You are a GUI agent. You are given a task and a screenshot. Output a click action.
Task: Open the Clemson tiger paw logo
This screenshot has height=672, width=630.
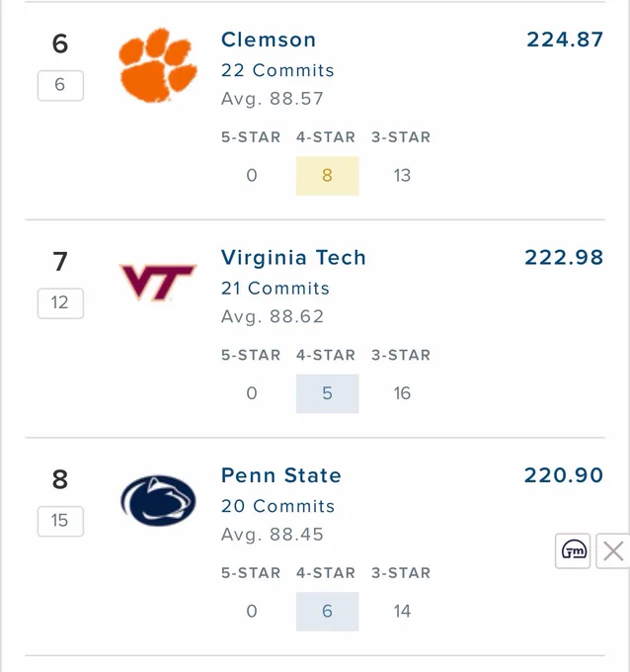click(158, 65)
